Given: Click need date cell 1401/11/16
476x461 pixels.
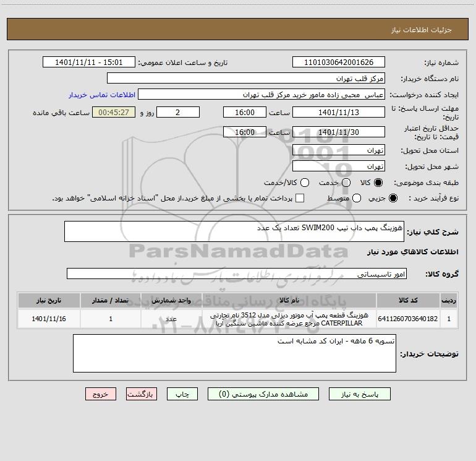Looking at the screenshot, I should (49, 319).
